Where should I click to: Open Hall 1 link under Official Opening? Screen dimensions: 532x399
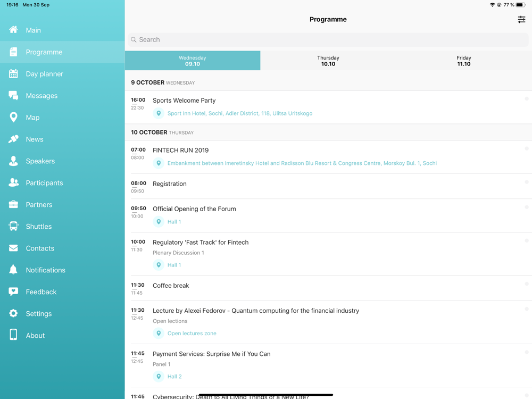tap(174, 222)
